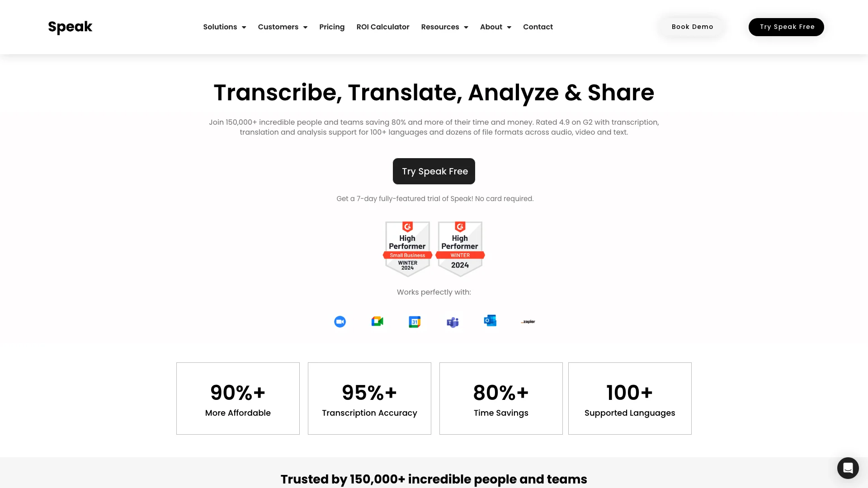Click the ROI Calculator link
This screenshot has height=488, width=868.
coord(383,27)
